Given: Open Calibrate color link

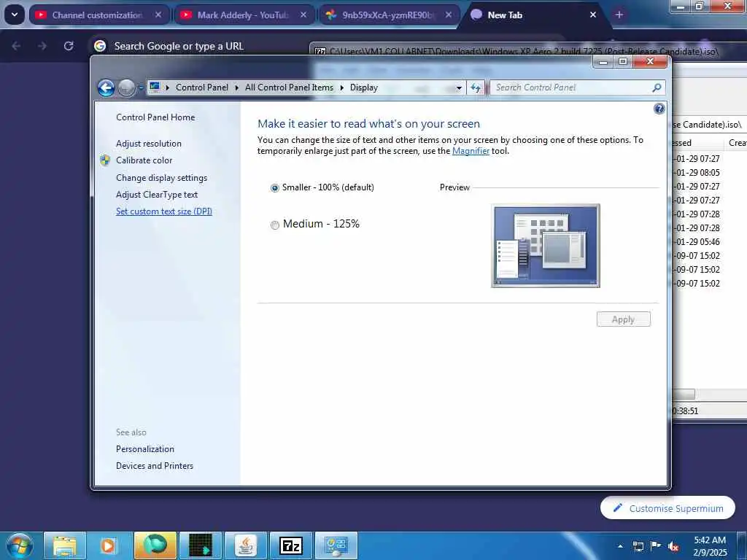Looking at the screenshot, I should tap(144, 160).
